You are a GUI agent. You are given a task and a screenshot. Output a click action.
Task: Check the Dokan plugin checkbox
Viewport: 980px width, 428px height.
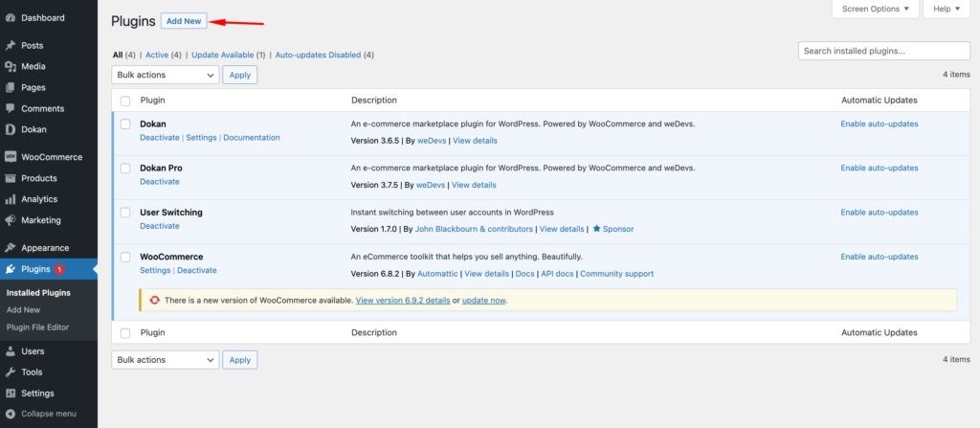point(125,124)
